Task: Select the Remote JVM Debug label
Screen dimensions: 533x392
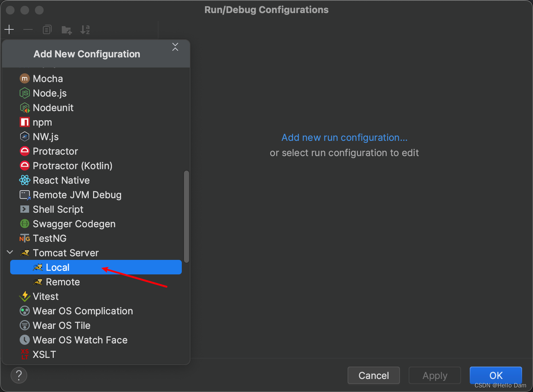Action: point(77,195)
